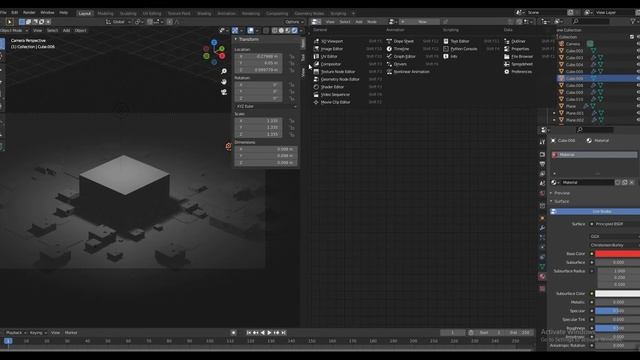The width and height of the screenshot is (640, 360).
Task: Toggle X-ray mode in viewport header
Action: coord(266,31)
